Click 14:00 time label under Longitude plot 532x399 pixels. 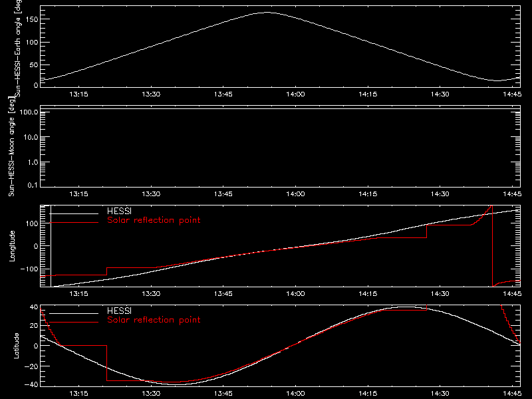[x=295, y=294]
